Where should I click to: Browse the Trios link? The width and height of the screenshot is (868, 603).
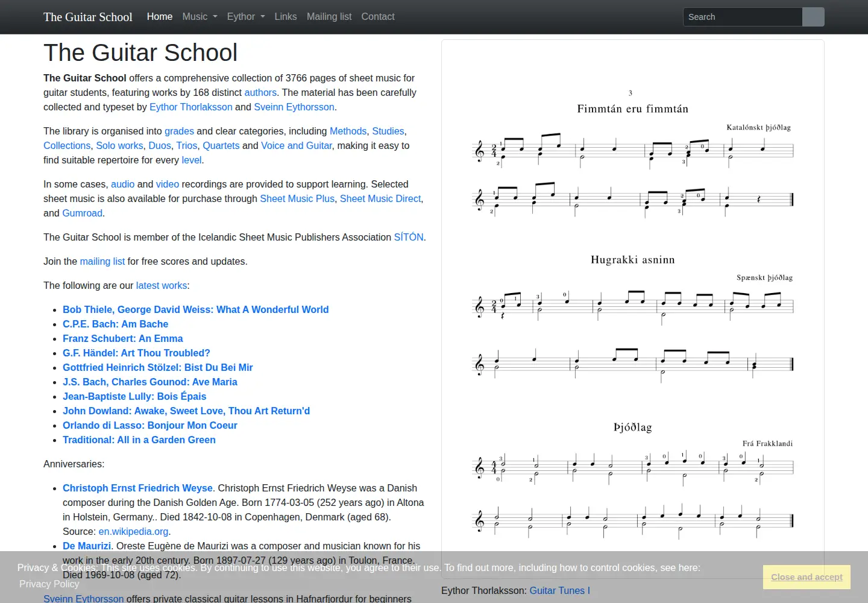point(187,145)
